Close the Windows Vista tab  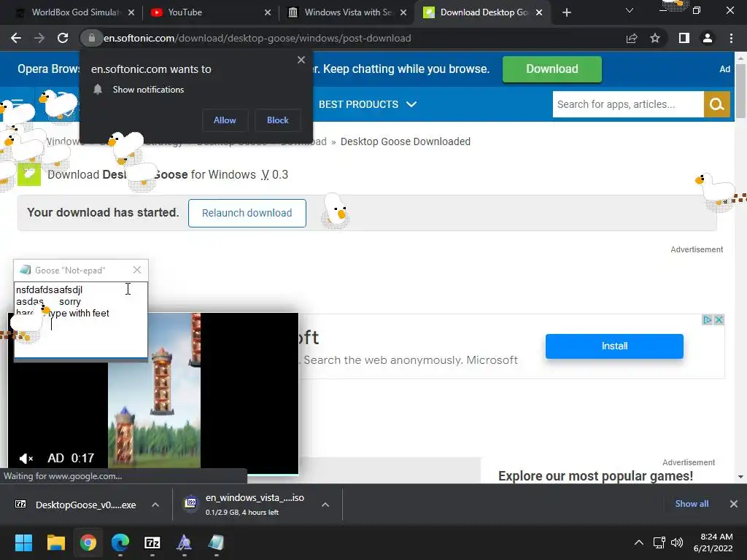(x=403, y=12)
